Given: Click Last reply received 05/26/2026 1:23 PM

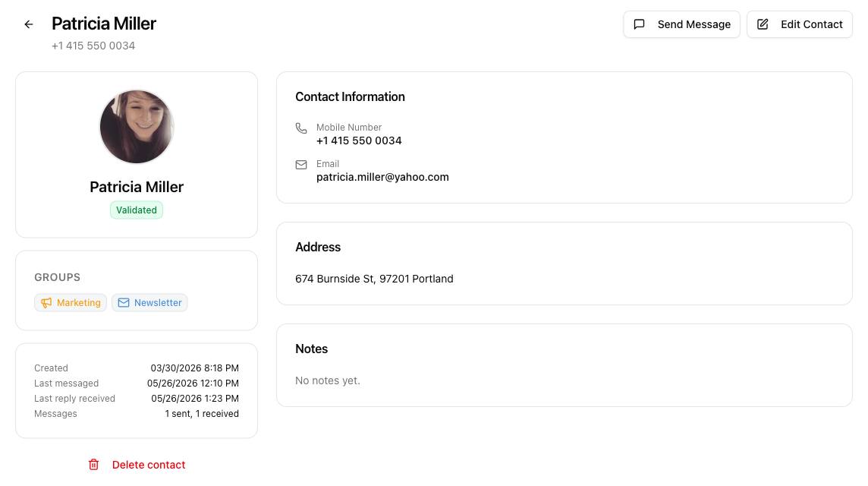Looking at the screenshot, I should point(195,399).
